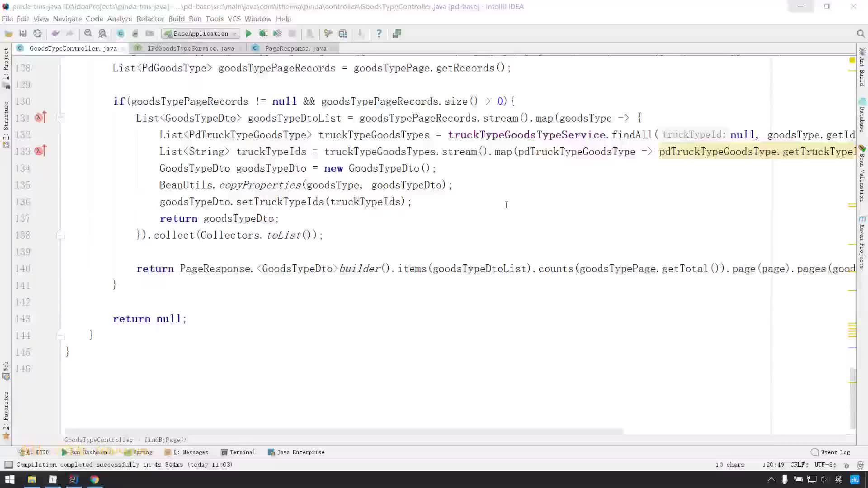
Task: Open Windows Start menu
Action: click(10, 479)
